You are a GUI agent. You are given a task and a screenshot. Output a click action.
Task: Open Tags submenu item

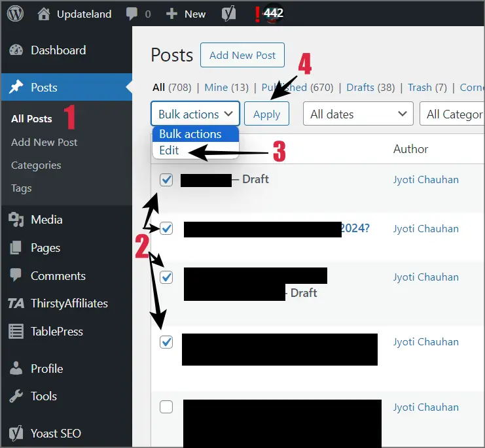(22, 188)
